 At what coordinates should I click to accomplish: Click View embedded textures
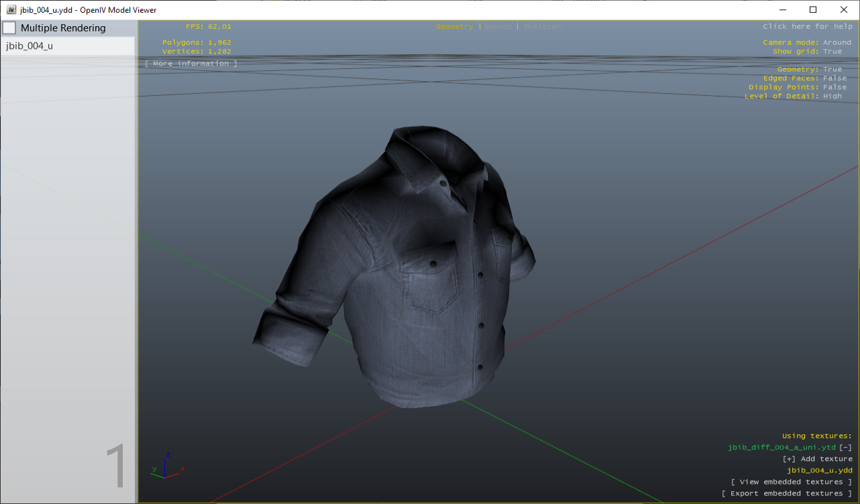coord(792,481)
